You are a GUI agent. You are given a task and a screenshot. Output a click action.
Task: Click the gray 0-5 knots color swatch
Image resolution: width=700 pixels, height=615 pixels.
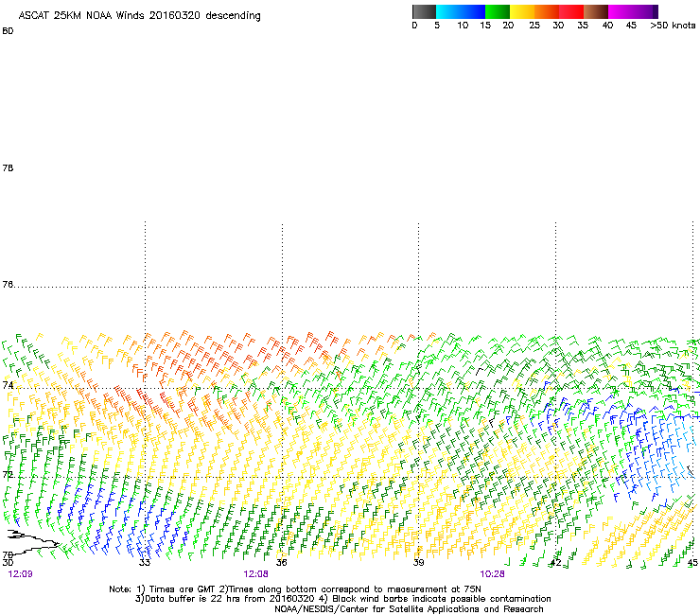[x=424, y=11]
